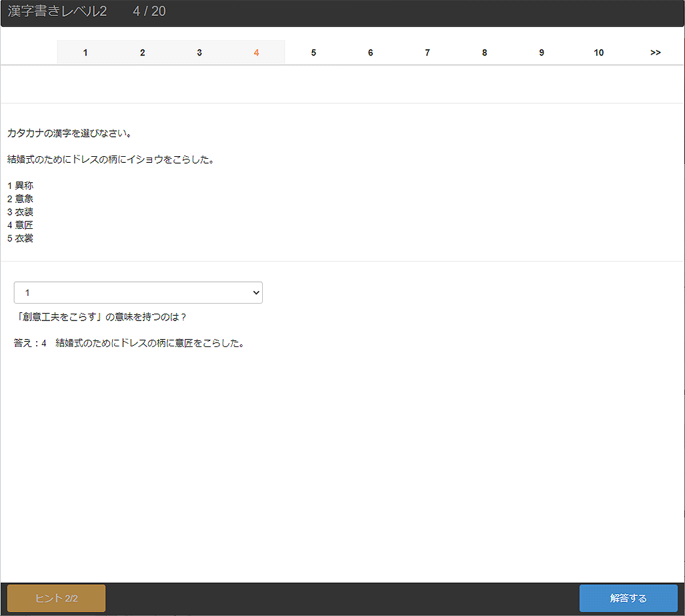Select the current question 4 tab
685x616 pixels.
pyautogui.click(x=256, y=53)
